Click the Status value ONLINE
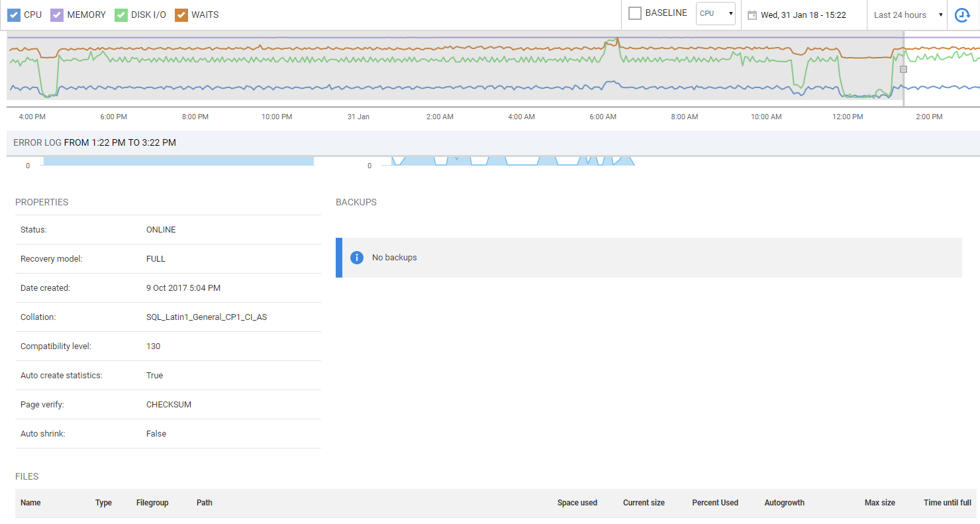This screenshot has height=524, width=980. click(161, 230)
